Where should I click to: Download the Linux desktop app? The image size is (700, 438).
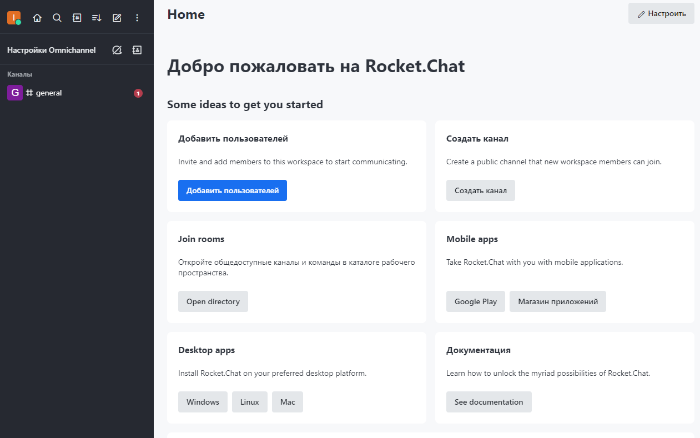pyautogui.click(x=250, y=402)
